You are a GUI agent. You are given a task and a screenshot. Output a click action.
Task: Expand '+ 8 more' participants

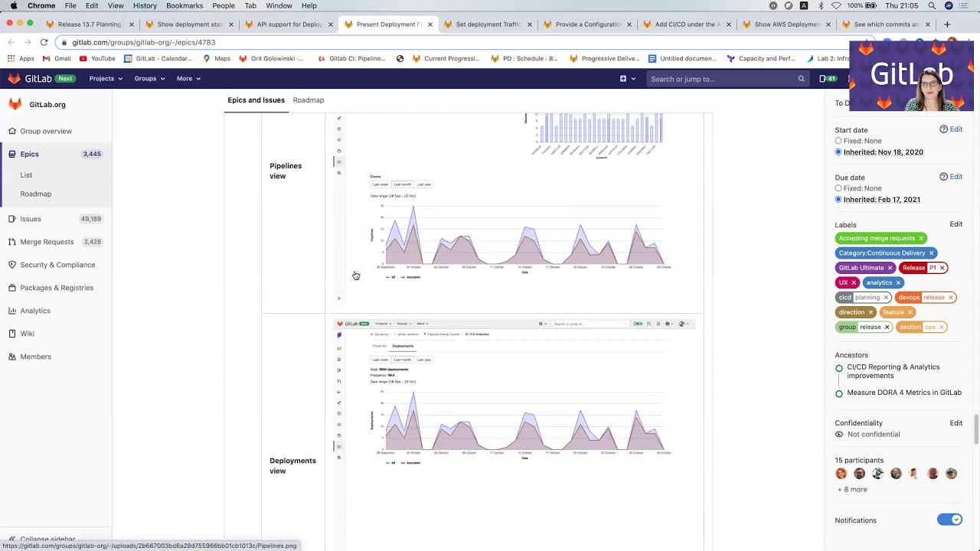click(852, 490)
